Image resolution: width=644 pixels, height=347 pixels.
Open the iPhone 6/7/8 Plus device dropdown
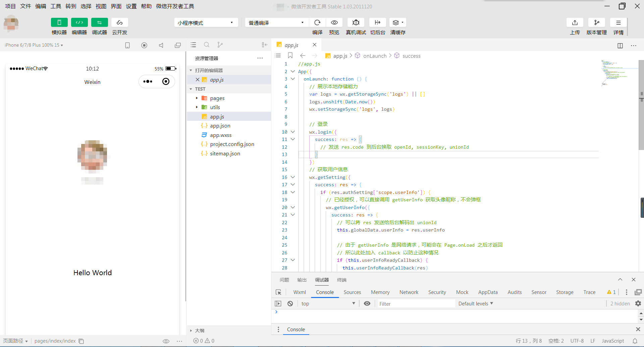[x=34, y=45]
